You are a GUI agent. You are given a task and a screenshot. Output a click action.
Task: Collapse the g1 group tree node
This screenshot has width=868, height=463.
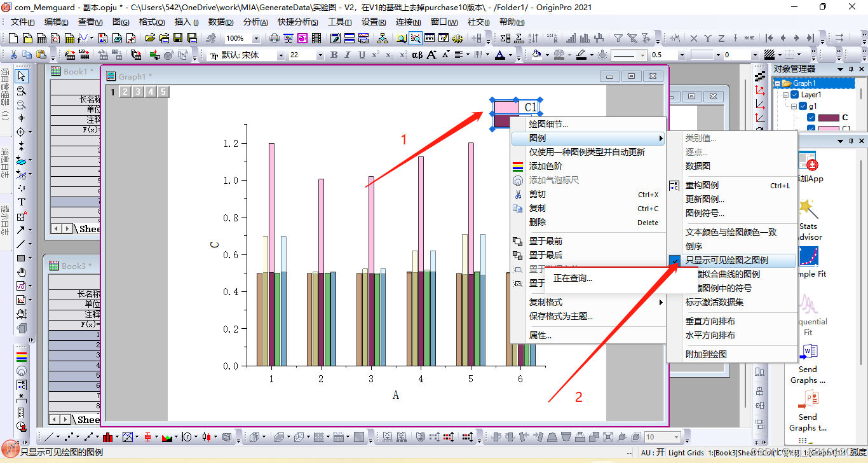(794, 106)
